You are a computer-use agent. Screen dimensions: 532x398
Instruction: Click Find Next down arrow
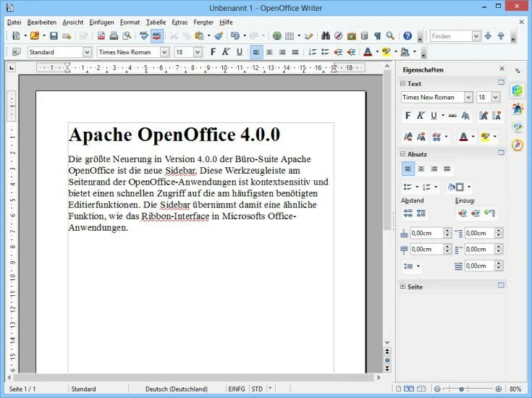pyautogui.click(x=488, y=35)
